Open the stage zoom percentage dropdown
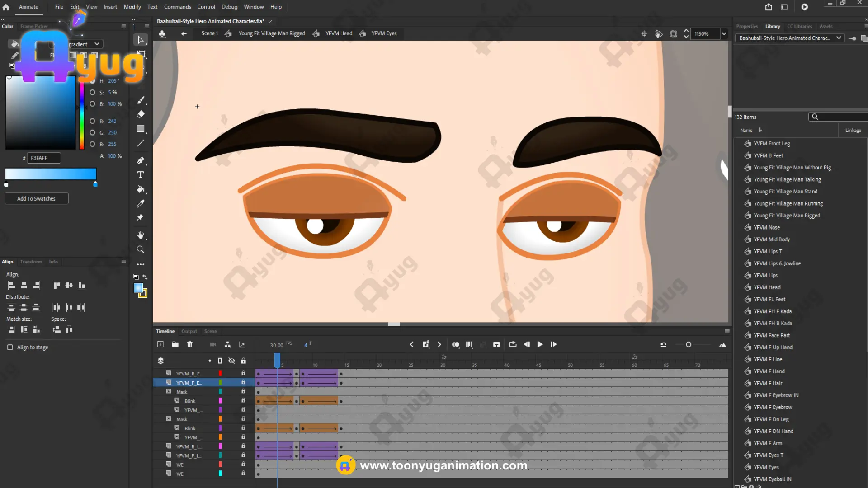Viewport: 868px width, 488px height. pyautogui.click(x=724, y=34)
